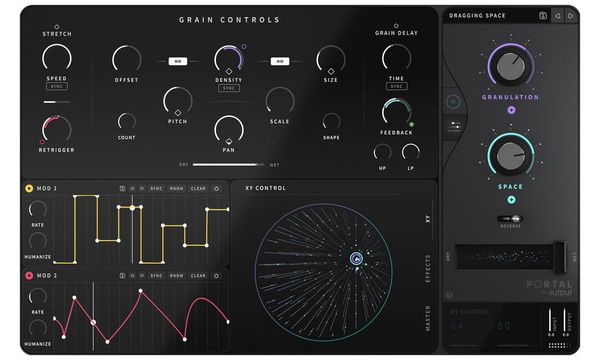Select next shape in MOD 1
This screenshot has height=360, width=600.
[142, 189]
